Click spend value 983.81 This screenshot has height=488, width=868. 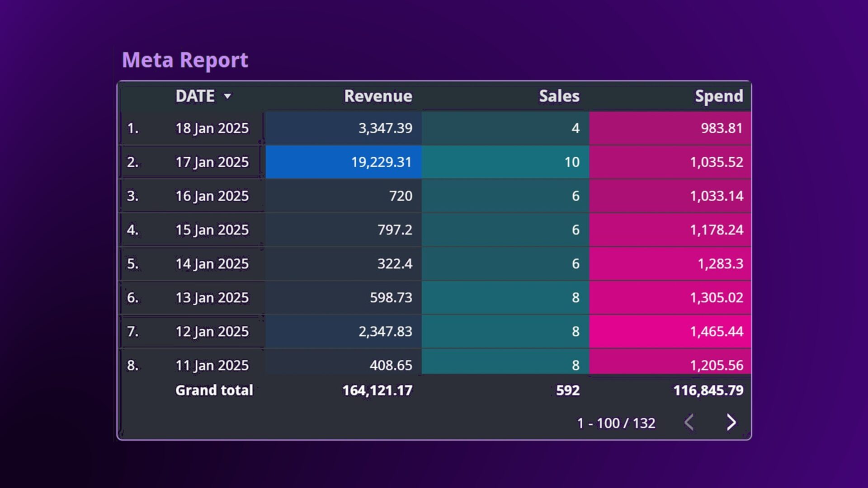click(722, 128)
